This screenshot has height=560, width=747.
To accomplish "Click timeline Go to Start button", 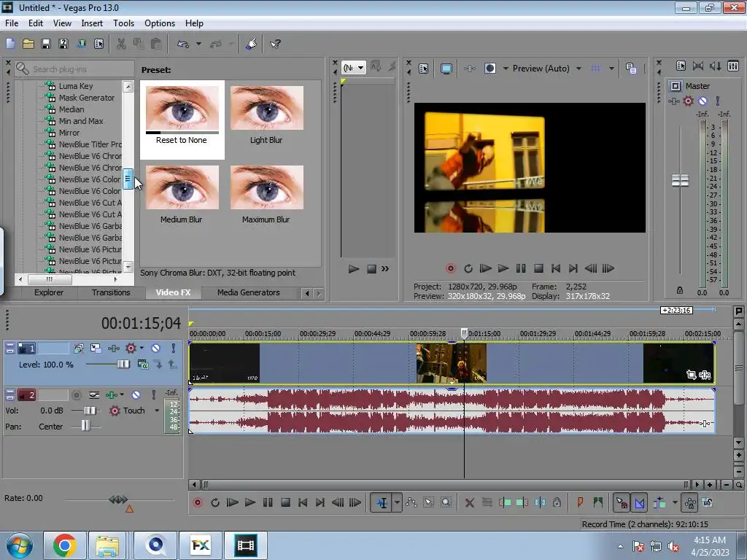I will coord(303,502).
